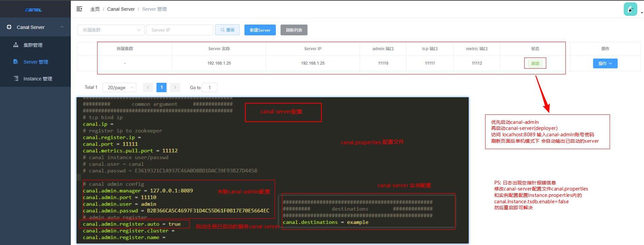Select page 1 in pagination
This screenshot has height=245, width=644.
click(x=162, y=87)
